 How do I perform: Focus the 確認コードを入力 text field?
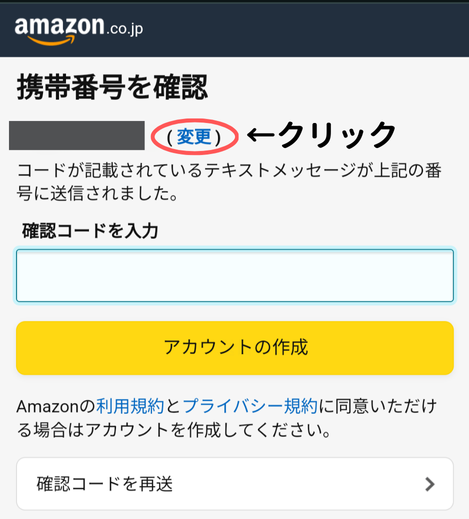pos(235,275)
